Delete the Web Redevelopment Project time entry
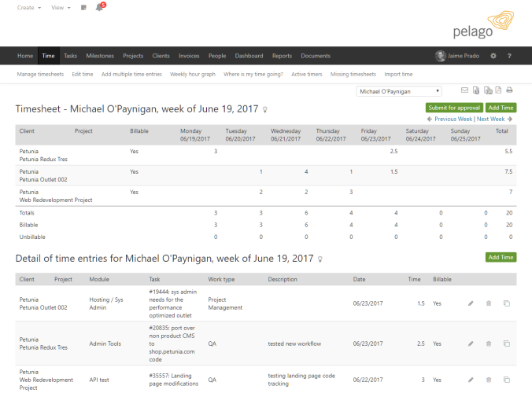This screenshot has width=532, height=393. pos(489,380)
